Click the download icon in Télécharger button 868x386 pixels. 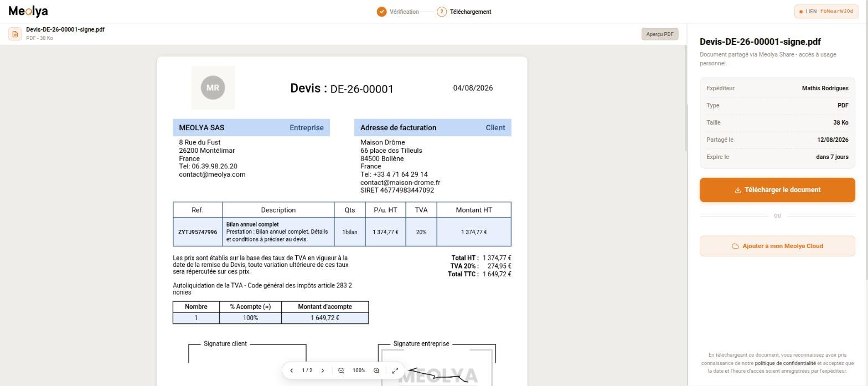(738, 190)
